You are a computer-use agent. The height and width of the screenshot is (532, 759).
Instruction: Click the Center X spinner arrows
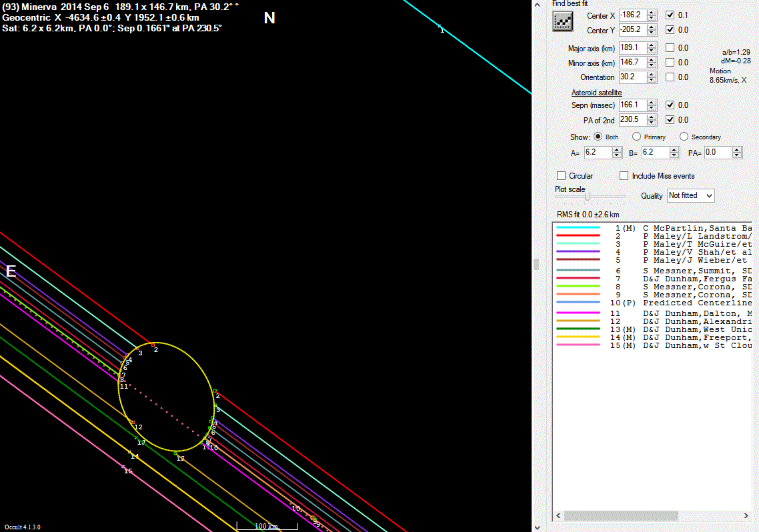click(652, 15)
